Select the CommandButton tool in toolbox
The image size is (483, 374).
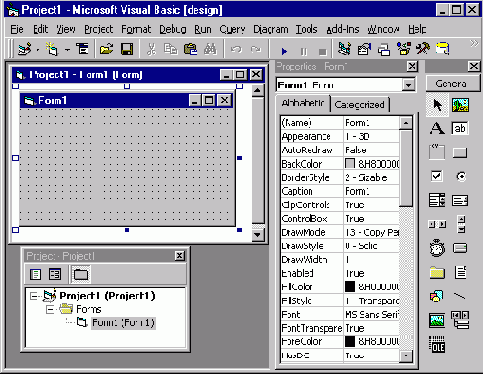coord(460,153)
